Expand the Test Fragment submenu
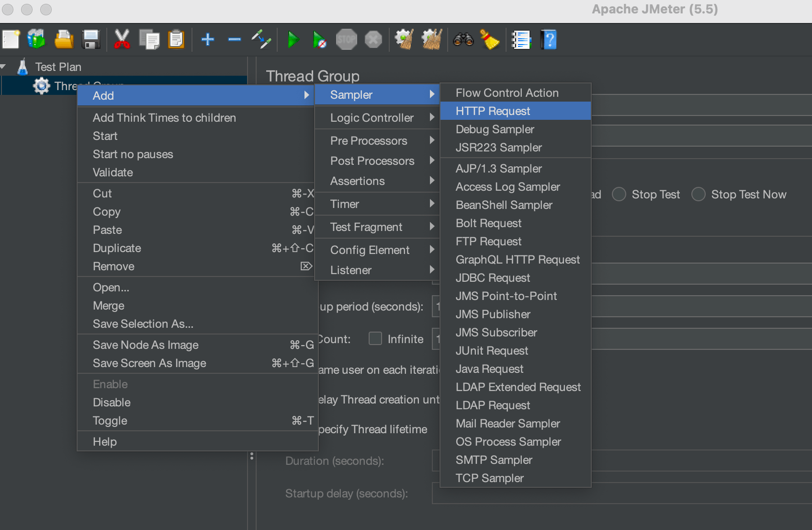This screenshot has width=812, height=530. 376,227
